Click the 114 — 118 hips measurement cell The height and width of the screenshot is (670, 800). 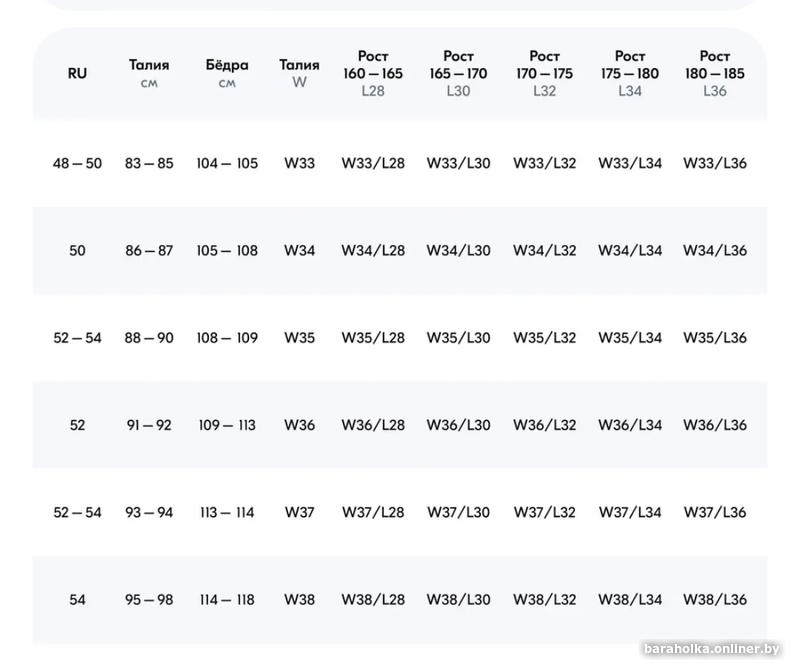(227, 600)
